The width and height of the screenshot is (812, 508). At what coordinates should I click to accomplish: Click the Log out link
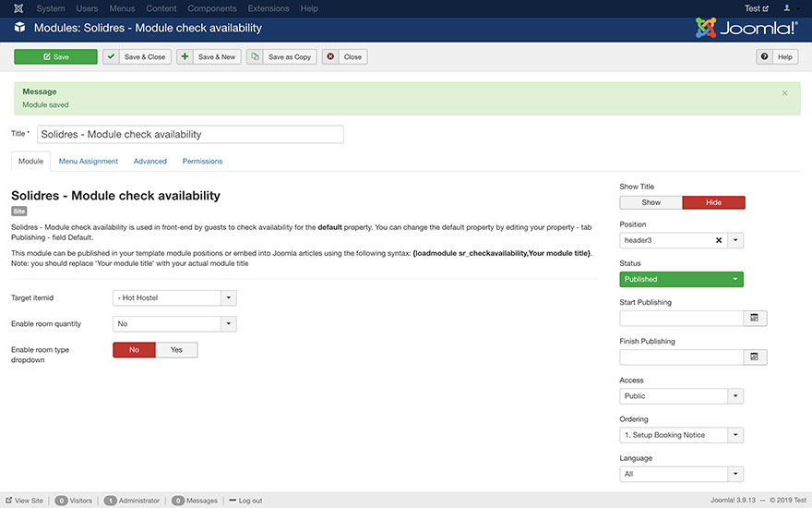pos(245,501)
